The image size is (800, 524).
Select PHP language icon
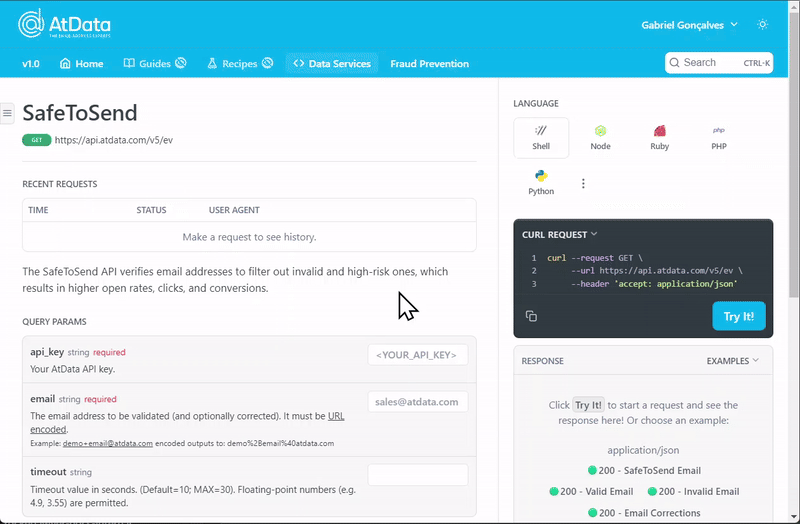point(718,137)
